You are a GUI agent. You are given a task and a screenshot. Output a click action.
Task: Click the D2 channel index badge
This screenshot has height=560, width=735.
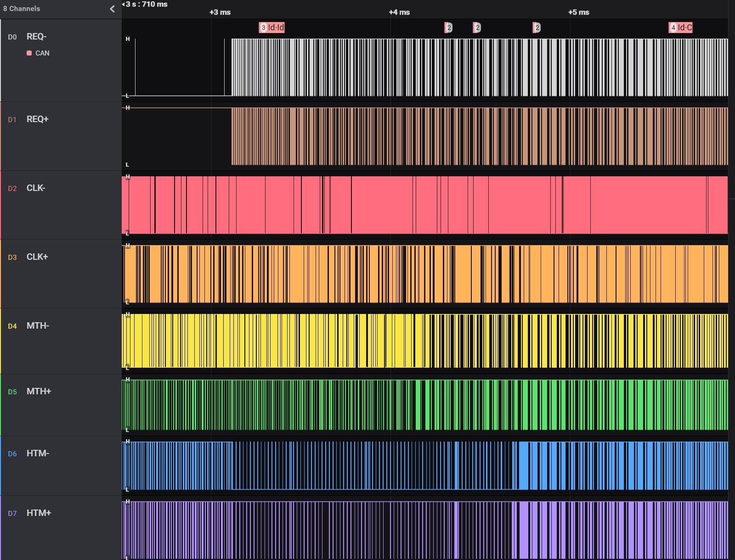(x=12, y=189)
